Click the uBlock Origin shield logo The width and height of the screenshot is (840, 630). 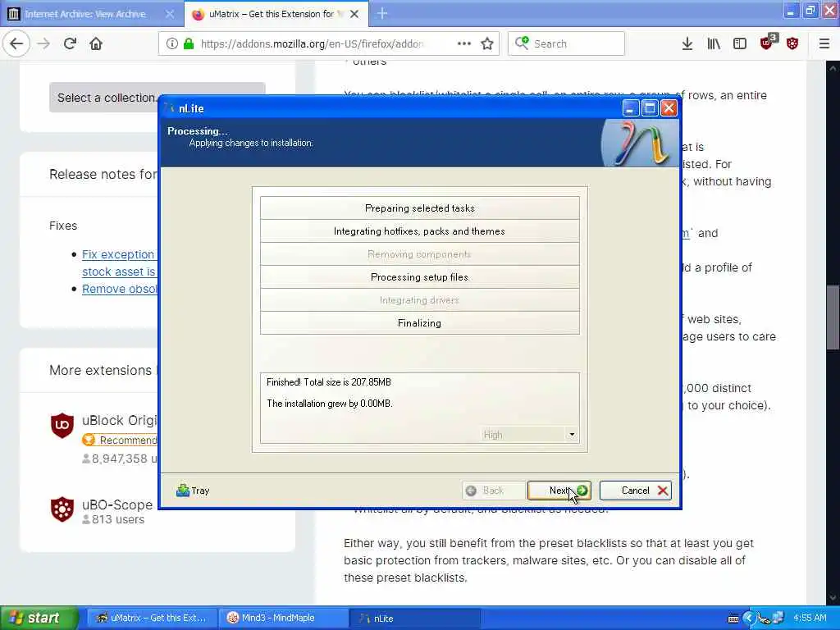point(62,426)
